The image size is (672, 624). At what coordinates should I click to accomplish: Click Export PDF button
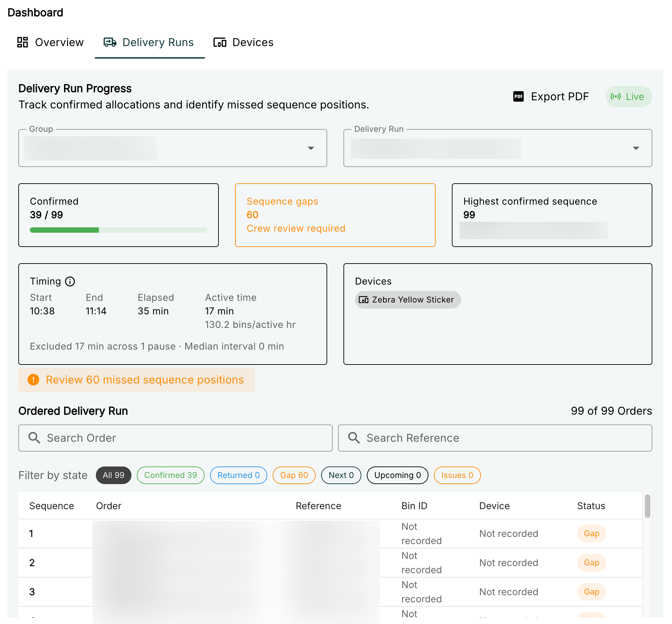(551, 97)
